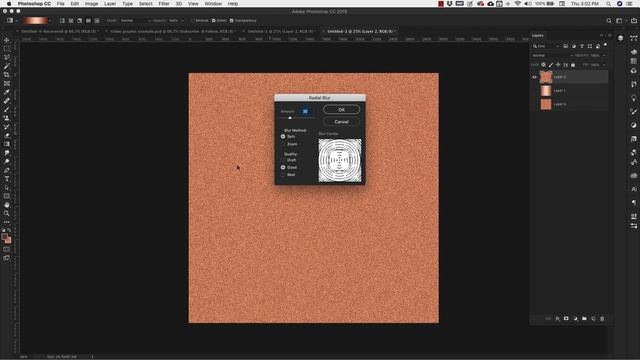Delete layer with trash icon
The width and height of the screenshot is (640, 360).
point(602,318)
